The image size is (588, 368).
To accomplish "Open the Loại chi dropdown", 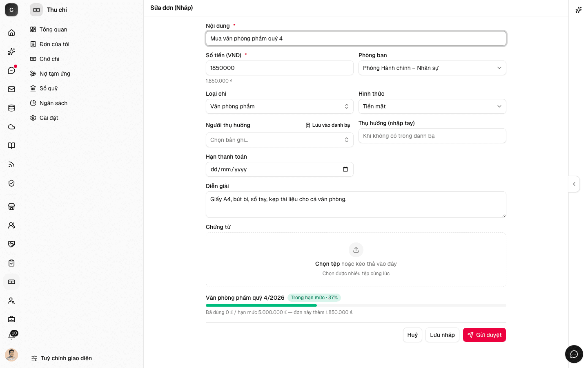I will click(x=280, y=106).
